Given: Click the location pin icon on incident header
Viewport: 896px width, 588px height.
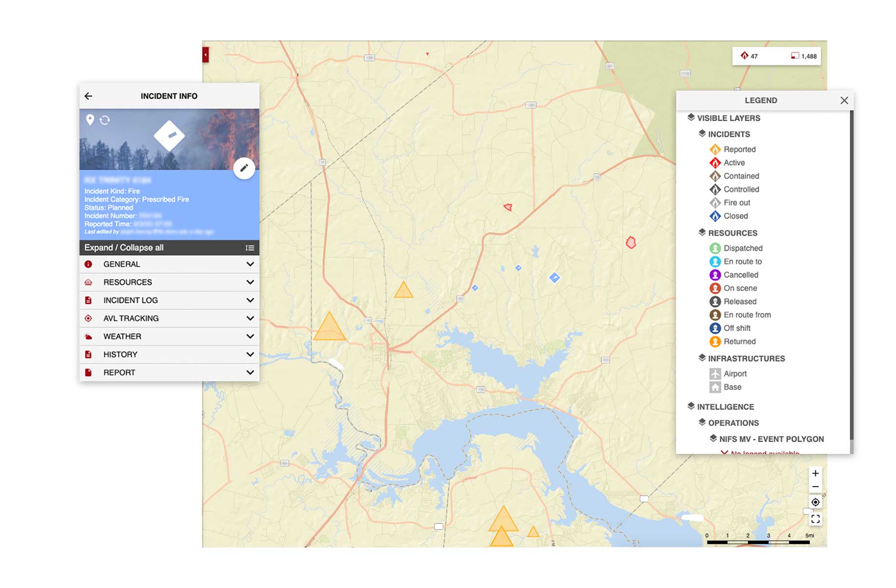Looking at the screenshot, I should pos(90,119).
